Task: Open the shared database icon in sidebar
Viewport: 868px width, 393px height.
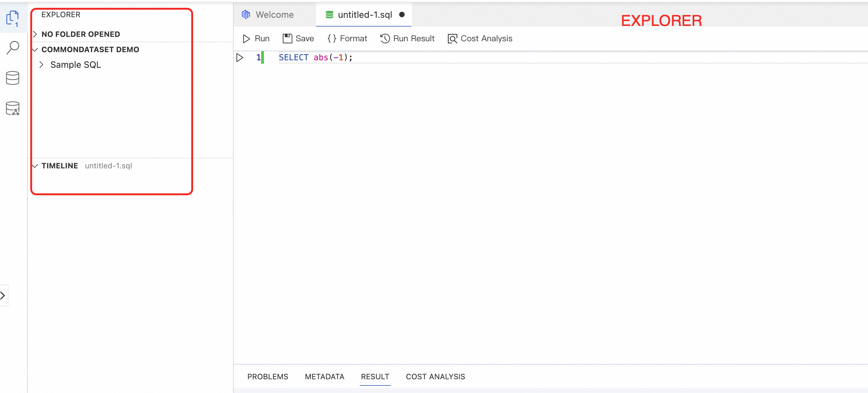Action: click(13, 109)
